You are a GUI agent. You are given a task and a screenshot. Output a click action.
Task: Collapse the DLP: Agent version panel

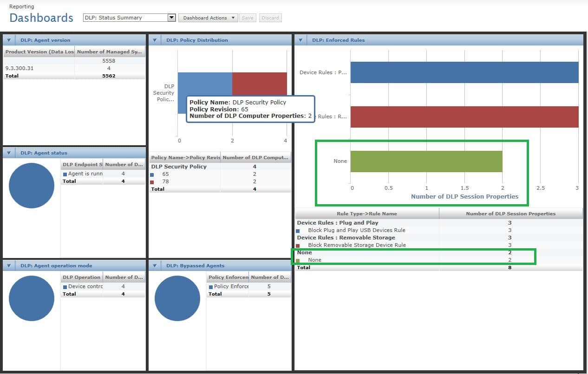click(x=9, y=40)
